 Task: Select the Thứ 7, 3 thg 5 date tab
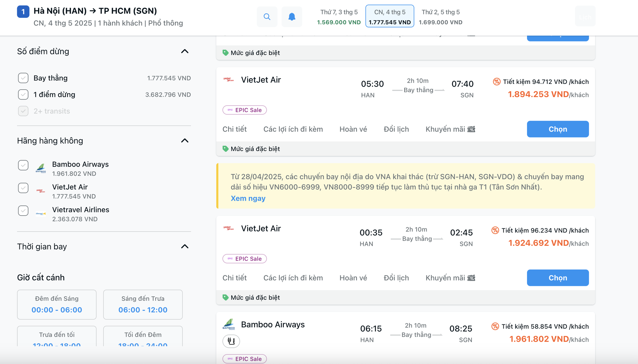[x=339, y=17]
